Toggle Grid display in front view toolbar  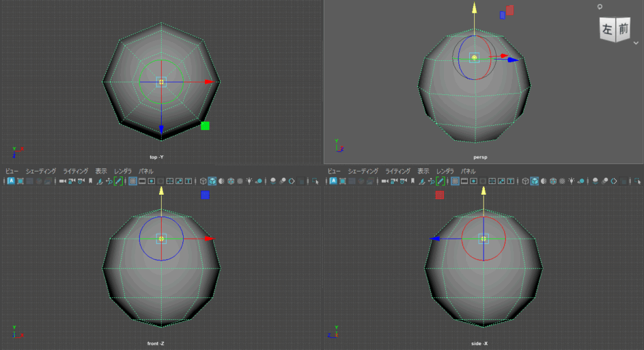(x=133, y=181)
